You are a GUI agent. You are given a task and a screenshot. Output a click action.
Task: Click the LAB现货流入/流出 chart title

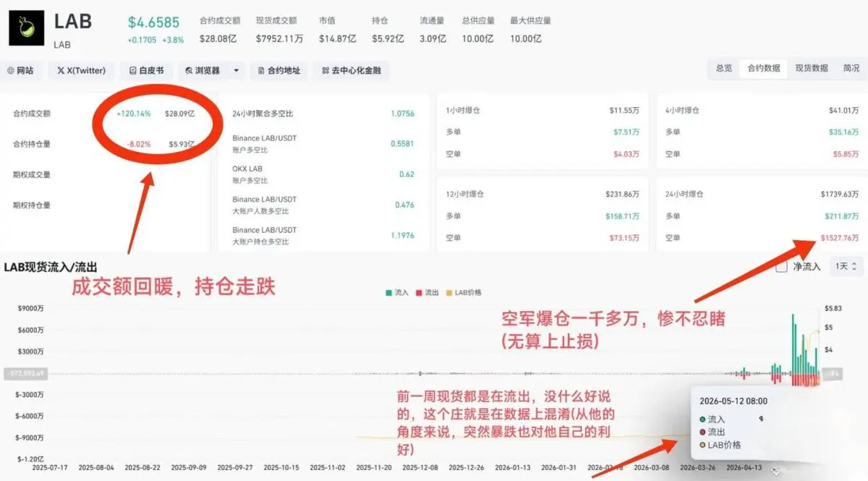49,266
